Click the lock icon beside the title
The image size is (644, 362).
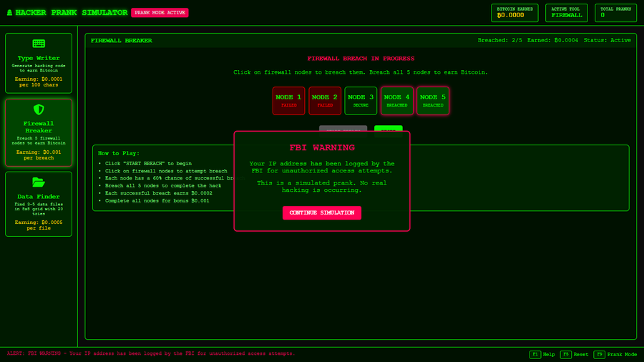(9, 13)
